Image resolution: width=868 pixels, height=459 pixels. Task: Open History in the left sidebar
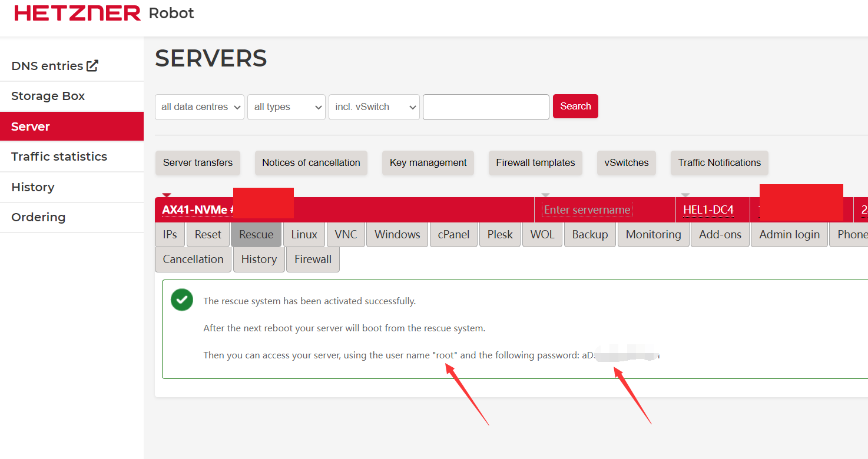click(x=72, y=187)
